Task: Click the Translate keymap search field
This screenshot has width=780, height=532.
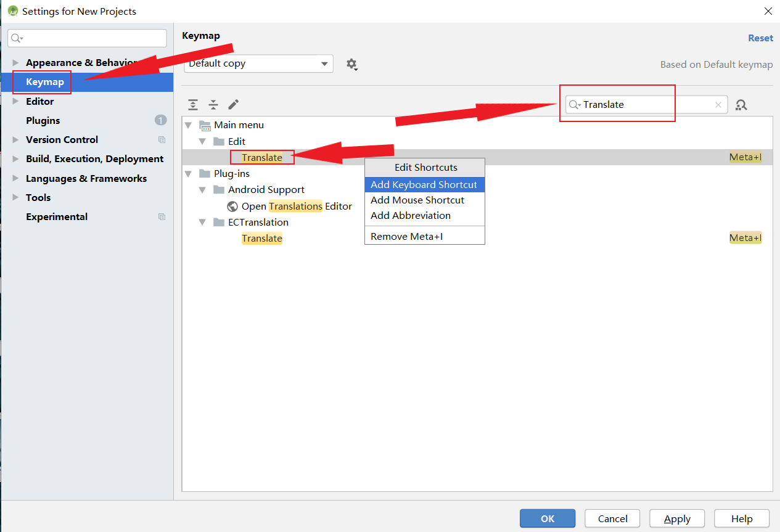Action: pos(647,105)
